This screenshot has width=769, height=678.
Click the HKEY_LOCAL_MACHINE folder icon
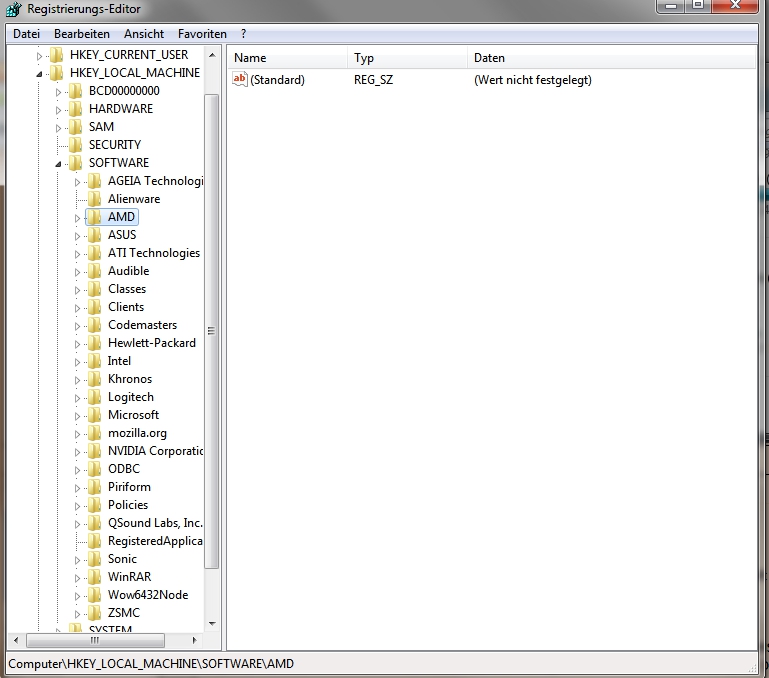click(57, 73)
